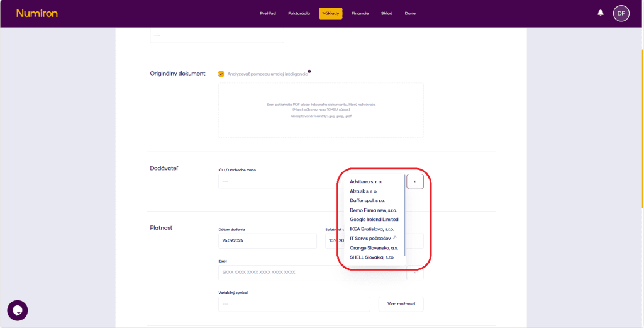Viewport: 644px width, 328px height.
Task: Go to the Fakturácia tab
Action: [299, 13]
